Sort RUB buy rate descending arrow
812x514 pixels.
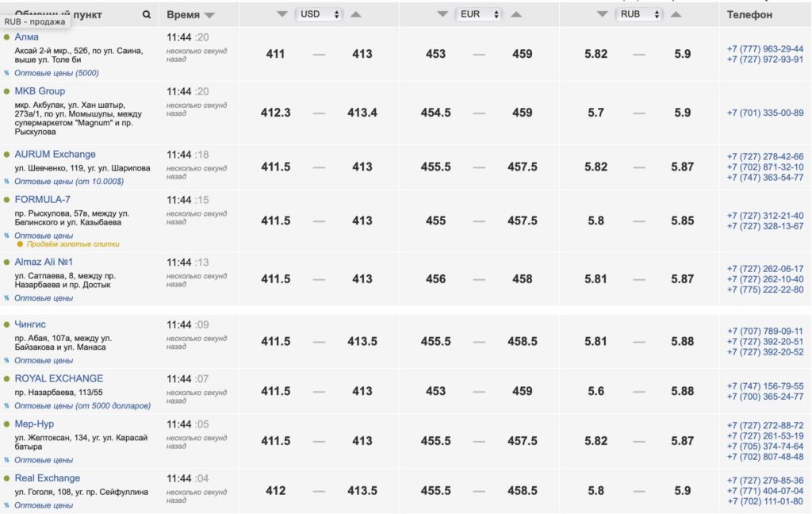603,14
